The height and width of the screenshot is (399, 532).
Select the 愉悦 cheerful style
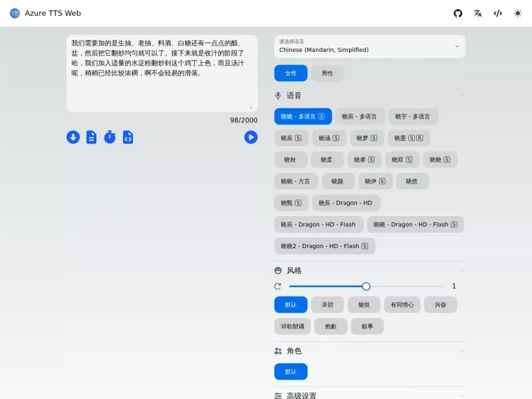coord(364,305)
